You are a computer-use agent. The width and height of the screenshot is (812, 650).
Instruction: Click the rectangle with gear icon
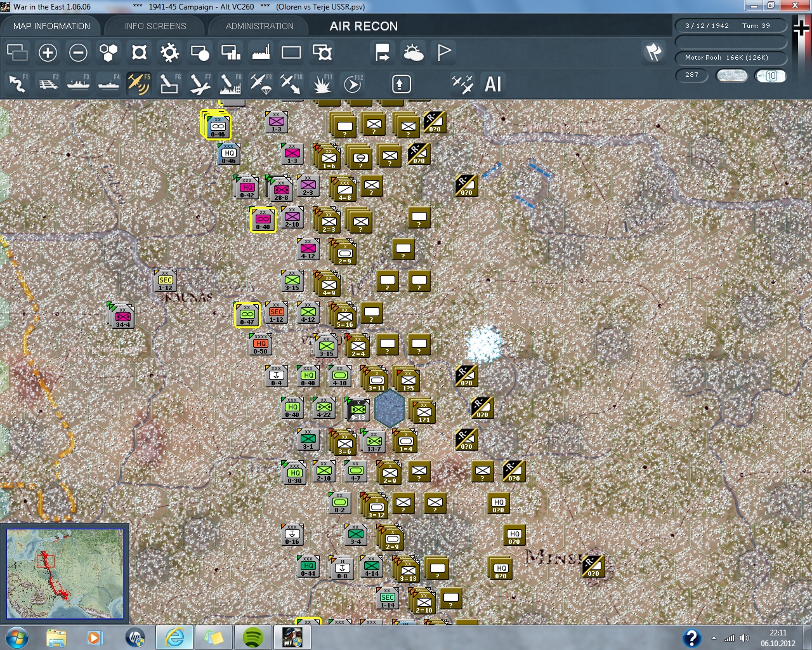tap(322, 52)
